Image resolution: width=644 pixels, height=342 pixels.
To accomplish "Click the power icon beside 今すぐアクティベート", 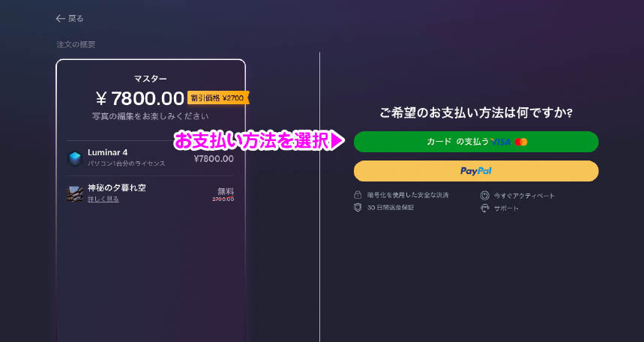I will point(484,195).
